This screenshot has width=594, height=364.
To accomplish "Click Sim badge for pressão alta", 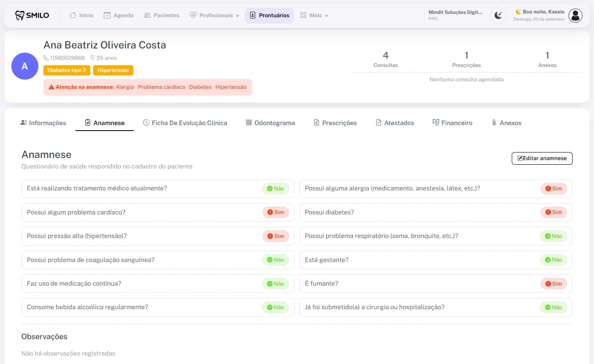I will coord(275,236).
